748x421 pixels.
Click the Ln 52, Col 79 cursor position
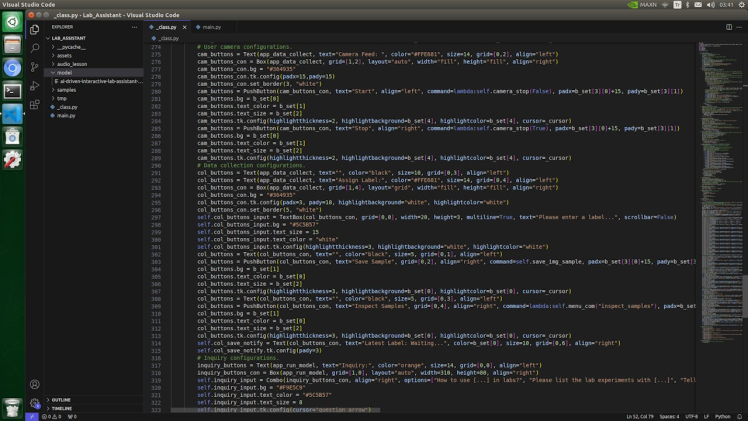[x=638, y=416]
